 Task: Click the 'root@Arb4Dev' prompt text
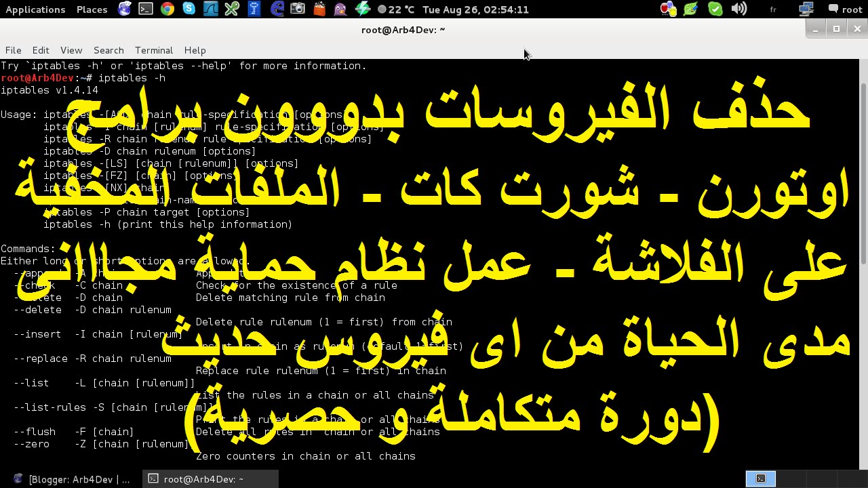(x=37, y=78)
